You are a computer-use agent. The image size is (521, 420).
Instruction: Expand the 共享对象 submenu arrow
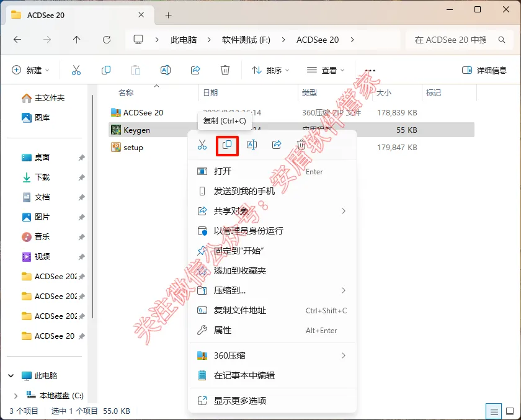coord(344,211)
